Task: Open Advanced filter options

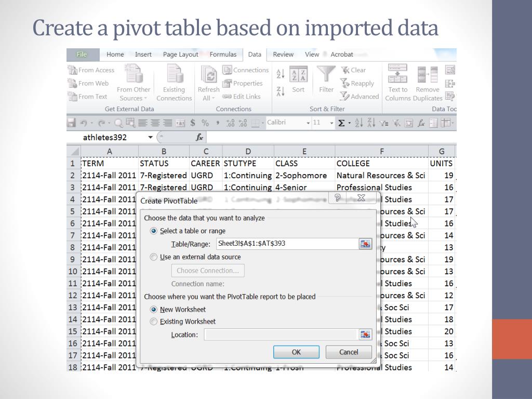Action: 360,96
